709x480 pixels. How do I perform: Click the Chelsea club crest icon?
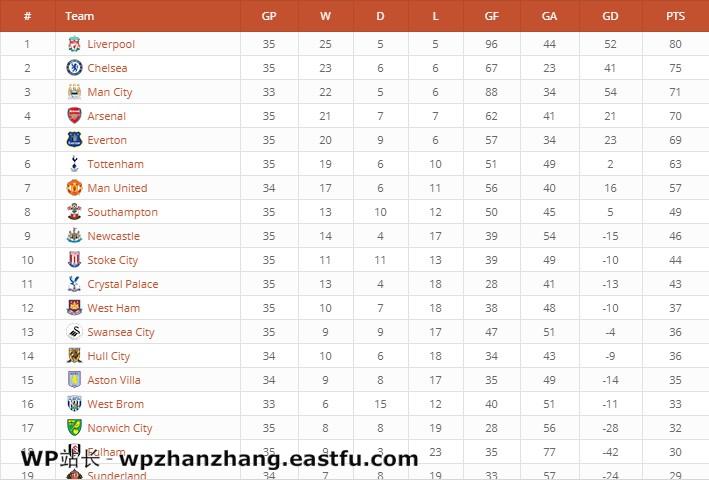(x=74, y=68)
